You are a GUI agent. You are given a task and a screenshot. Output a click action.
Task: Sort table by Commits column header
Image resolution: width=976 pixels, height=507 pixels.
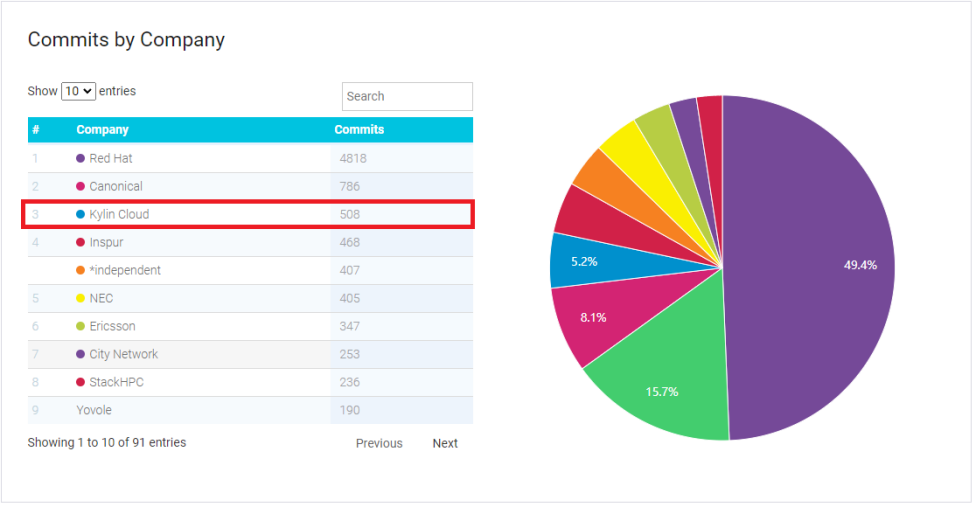coord(359,130)
